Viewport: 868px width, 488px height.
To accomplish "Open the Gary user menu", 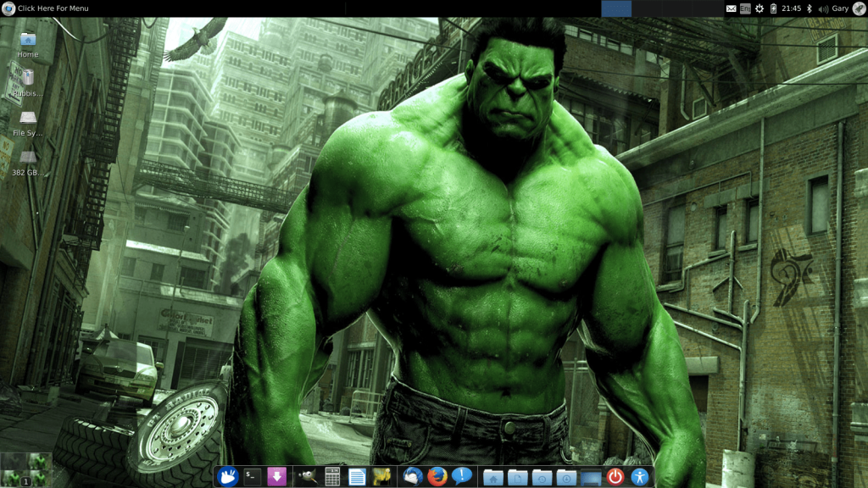I will tap(840, 8).
